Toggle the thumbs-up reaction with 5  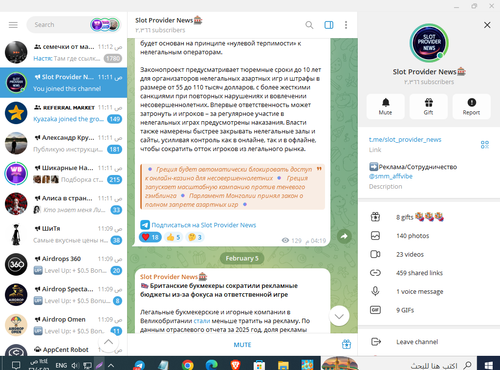[x=174, y=237]
